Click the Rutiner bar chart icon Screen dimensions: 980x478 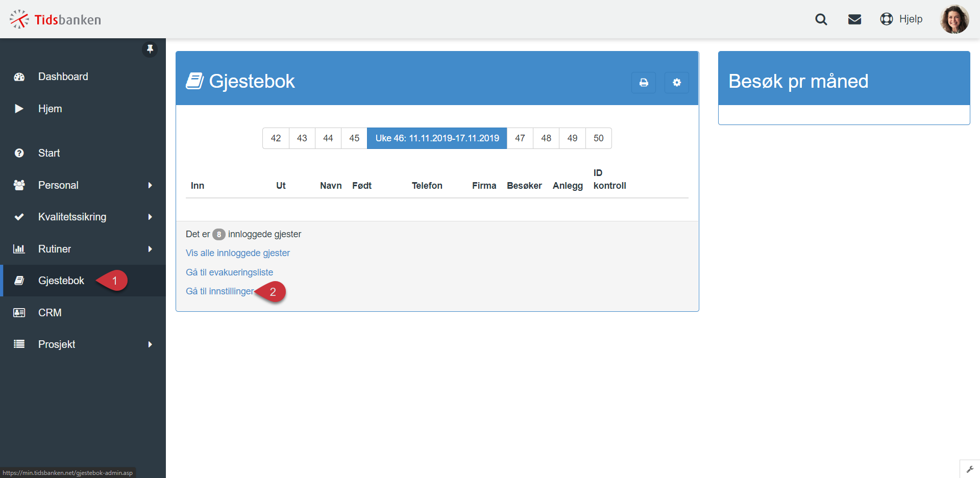[x=19, y=249]
